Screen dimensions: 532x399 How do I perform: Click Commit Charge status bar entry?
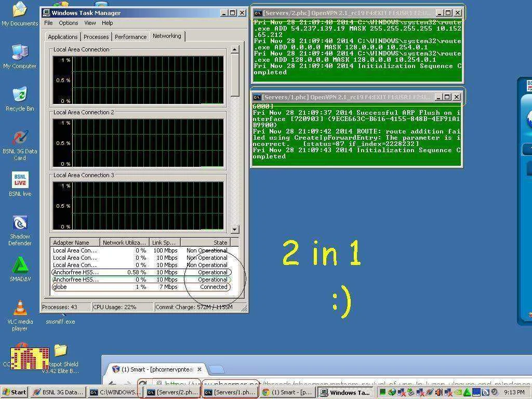197,307
